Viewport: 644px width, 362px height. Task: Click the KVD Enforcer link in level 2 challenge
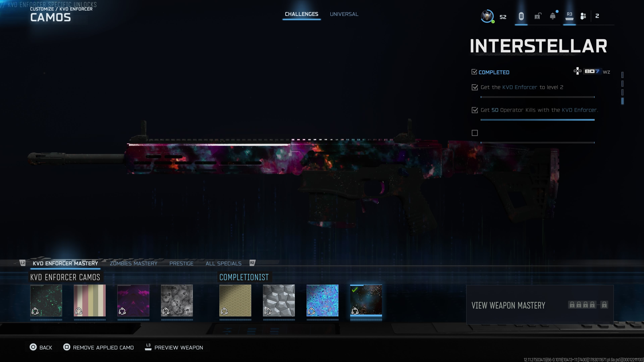point(520,87)
